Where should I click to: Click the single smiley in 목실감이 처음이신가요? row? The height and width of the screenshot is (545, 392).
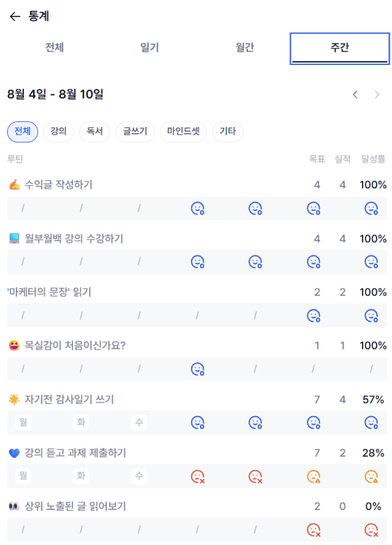198,369
